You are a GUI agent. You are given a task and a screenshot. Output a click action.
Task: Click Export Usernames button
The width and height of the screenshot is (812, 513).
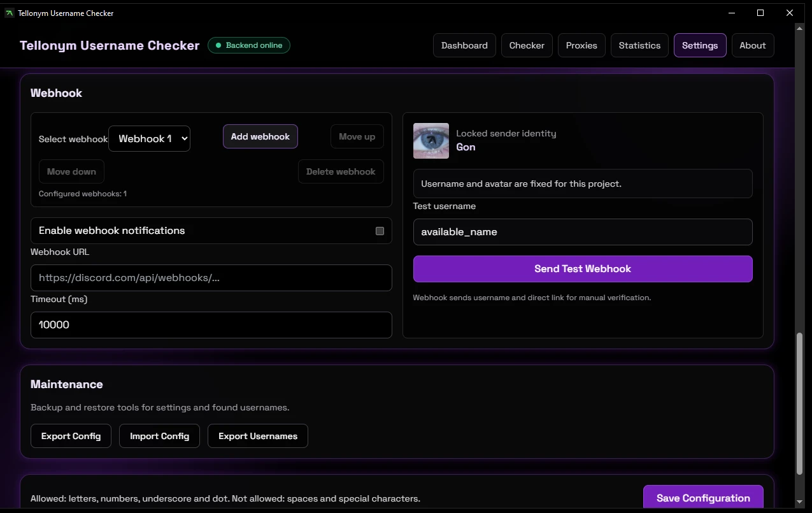pos(258,436)
